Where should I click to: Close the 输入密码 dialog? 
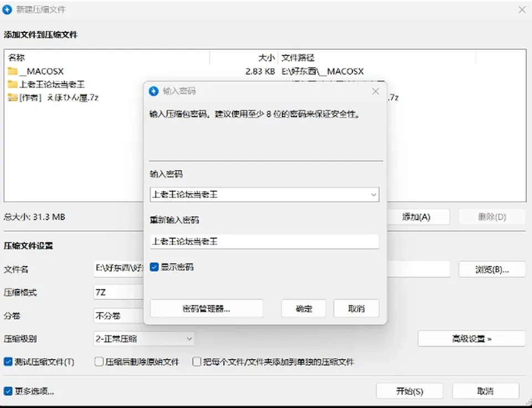(x=375, y=91)
